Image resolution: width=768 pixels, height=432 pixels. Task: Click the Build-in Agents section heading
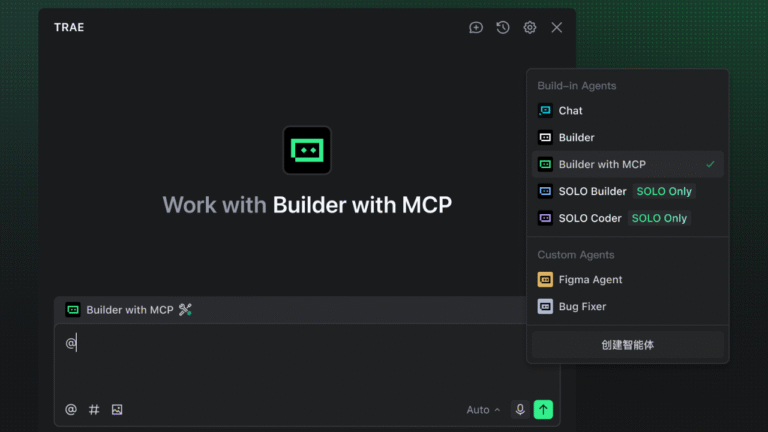pyautogui.click(x=576, y=86)
